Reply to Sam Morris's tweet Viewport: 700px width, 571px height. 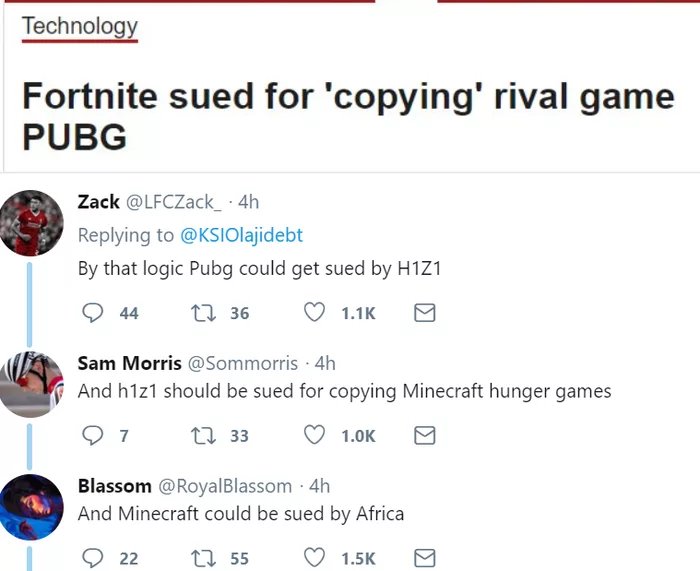tap(92, 436)
